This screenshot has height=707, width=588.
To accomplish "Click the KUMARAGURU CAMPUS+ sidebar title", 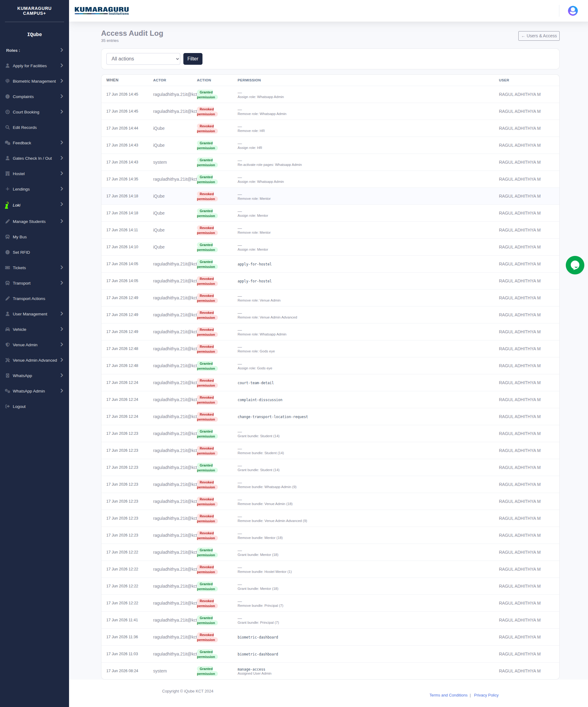I will pos(34,11).
